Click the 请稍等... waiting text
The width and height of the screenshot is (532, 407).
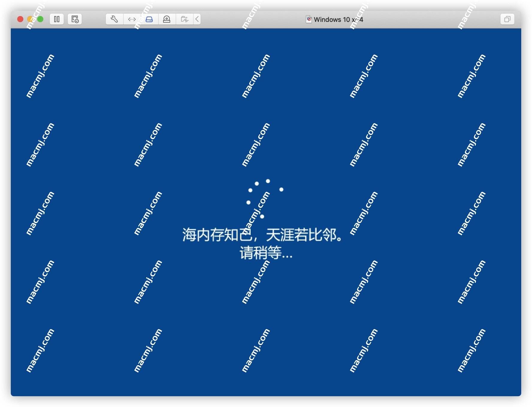tap(266, 252)
